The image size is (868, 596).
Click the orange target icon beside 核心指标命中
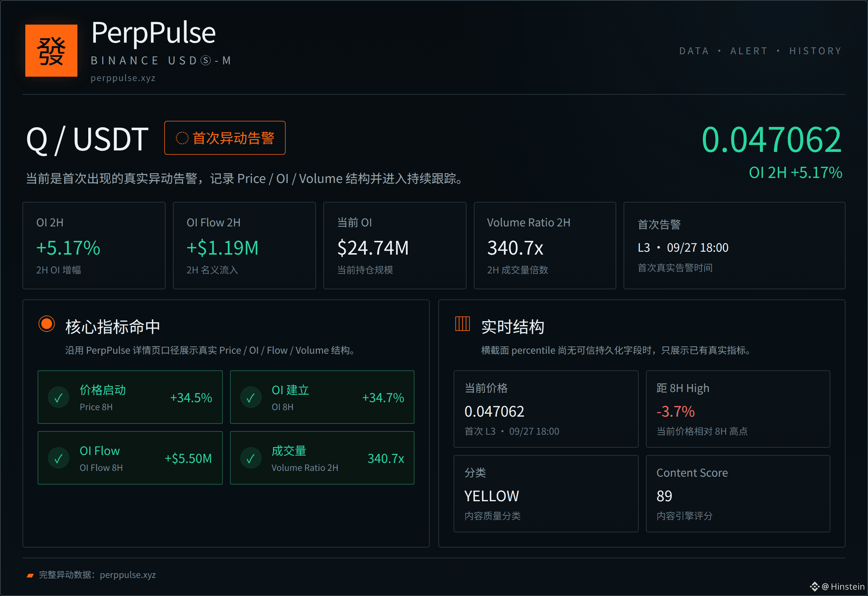(x=47, y=324)
